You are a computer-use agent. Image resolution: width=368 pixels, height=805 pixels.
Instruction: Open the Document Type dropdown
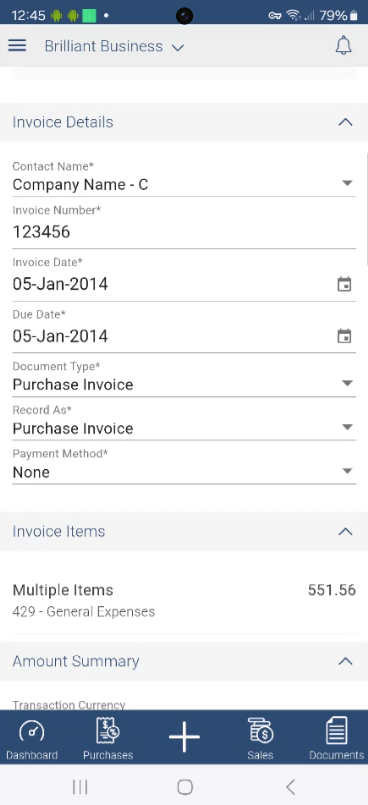[184, 379]
